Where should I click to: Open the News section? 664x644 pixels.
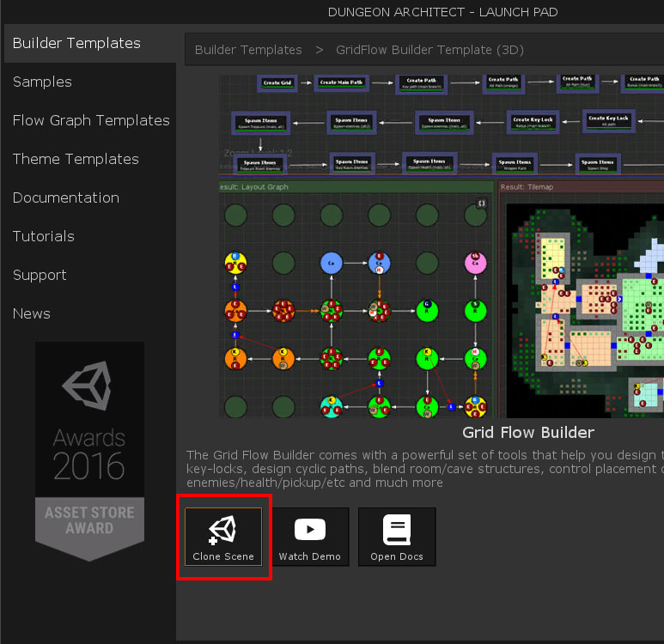click(90, 313)
